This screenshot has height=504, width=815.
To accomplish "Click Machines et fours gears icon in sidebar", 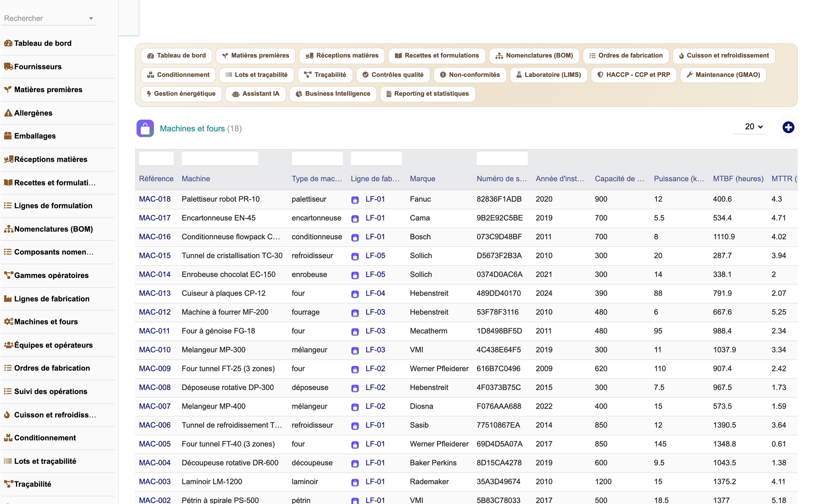I will pos(8,322).
